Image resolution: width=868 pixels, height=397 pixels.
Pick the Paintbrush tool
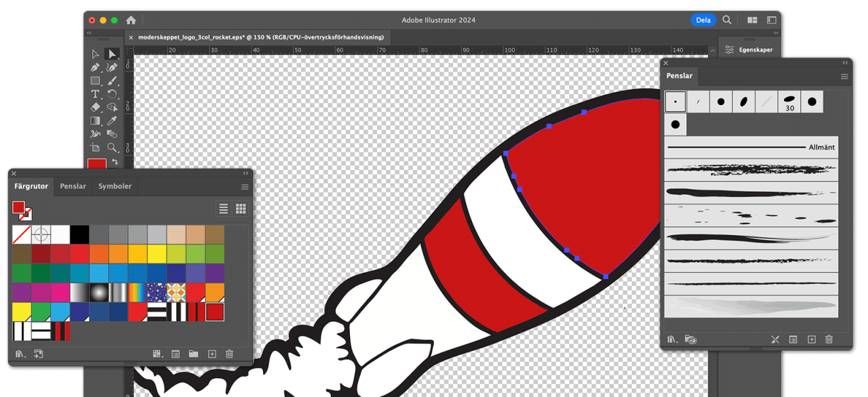(x=113, y=81)
